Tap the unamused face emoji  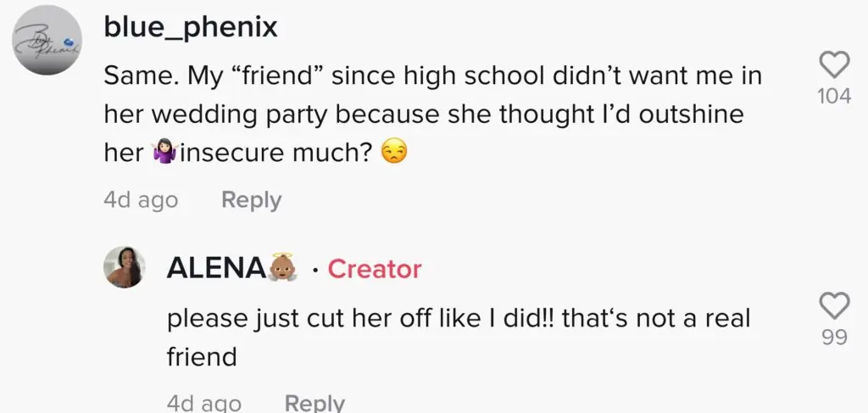tap(390, 156)
